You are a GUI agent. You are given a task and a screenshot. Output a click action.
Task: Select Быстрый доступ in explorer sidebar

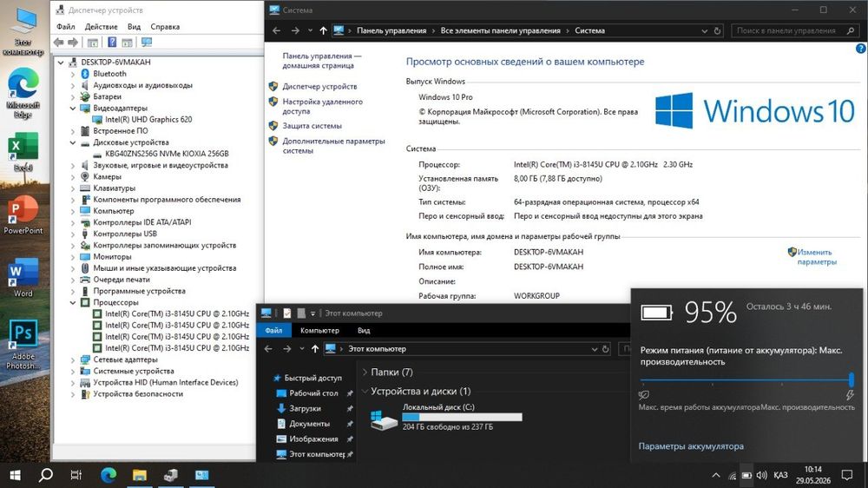312,378
